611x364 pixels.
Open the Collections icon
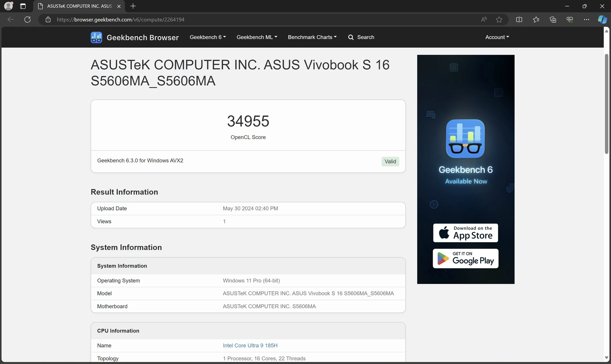[553, 19]
